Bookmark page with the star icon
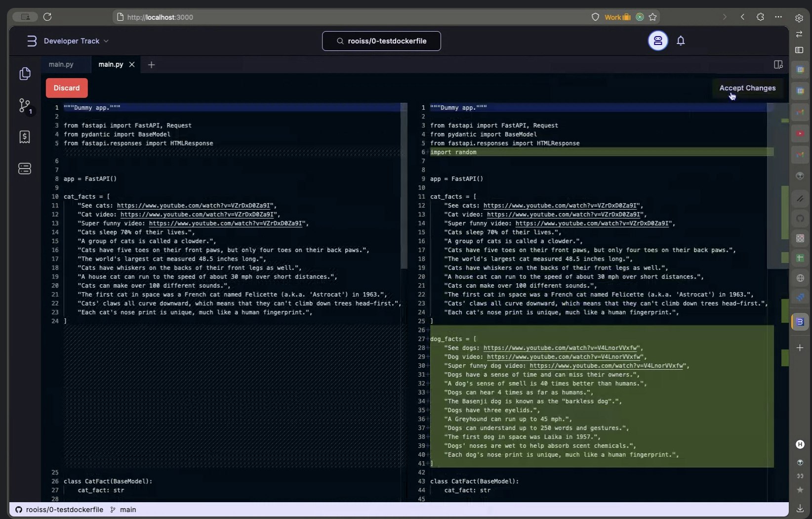 652,17
